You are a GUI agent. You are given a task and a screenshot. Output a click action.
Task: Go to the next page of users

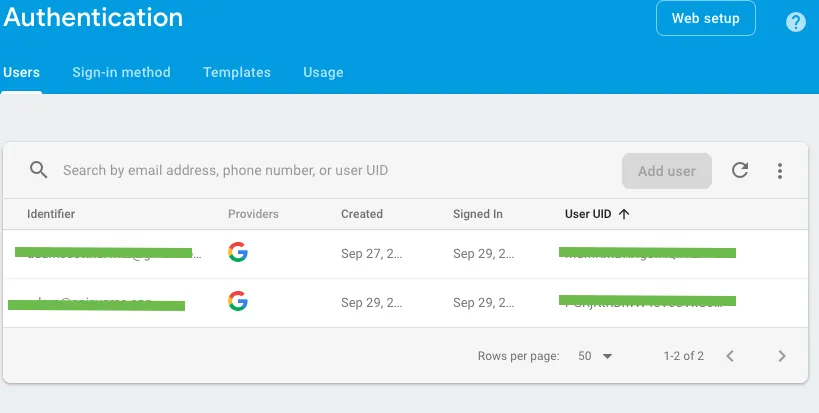pyautogui.click(x=782, y=356)
